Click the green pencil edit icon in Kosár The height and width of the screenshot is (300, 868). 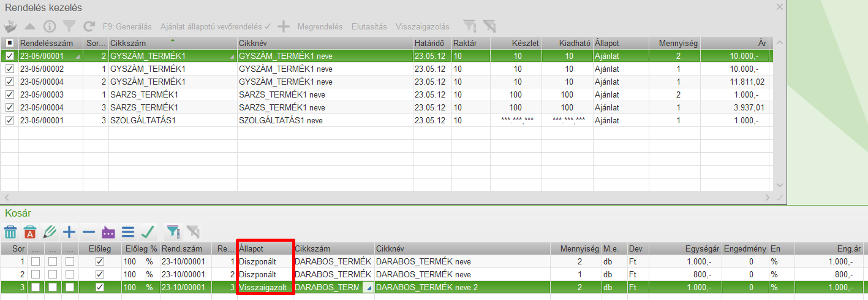coord(50,232)
